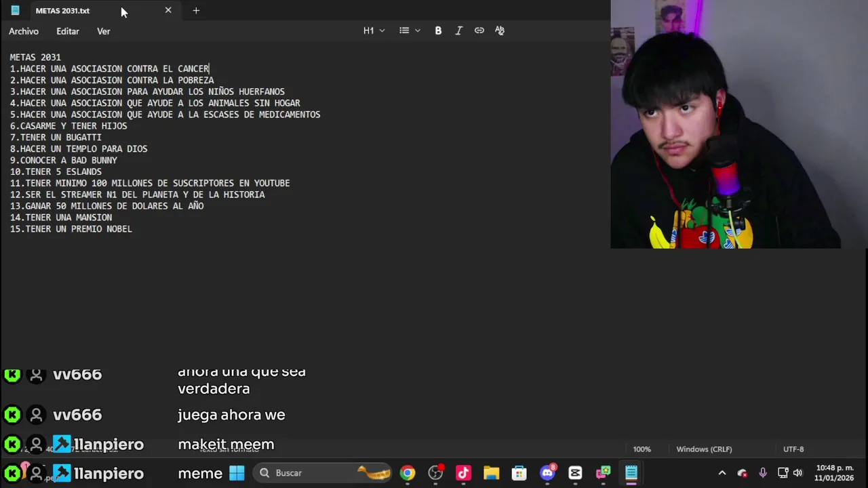
Task: Click the Windows (CRLF) line ending indicator
Action: pos(704,449)
